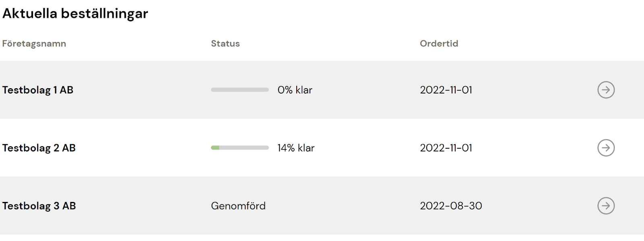
Task: Click order date 2022-11-01 for Testbolag 1
Action: point(446,90)
